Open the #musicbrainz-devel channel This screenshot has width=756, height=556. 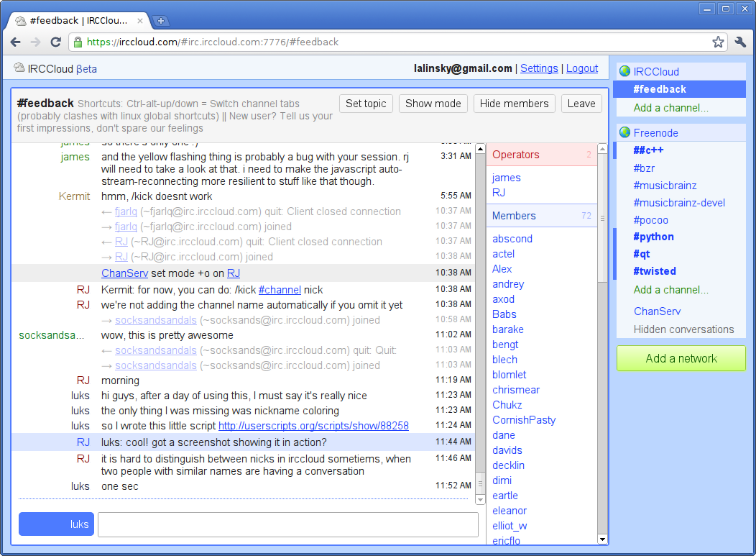pyautogui.click(x=679, y=203)
